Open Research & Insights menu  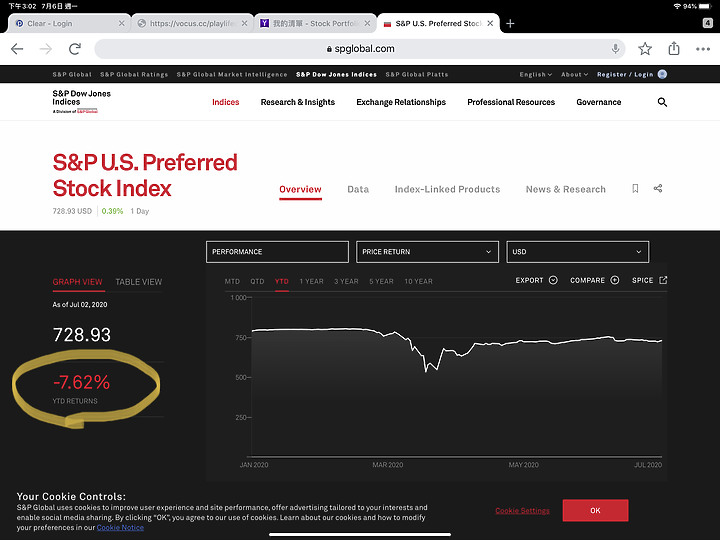click(x=298, y=102)
